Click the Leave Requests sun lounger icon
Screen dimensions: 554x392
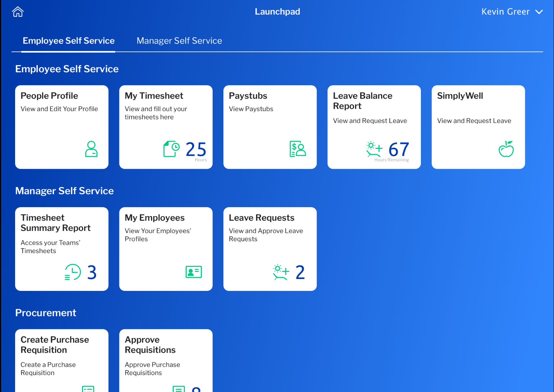pos(281,272)
